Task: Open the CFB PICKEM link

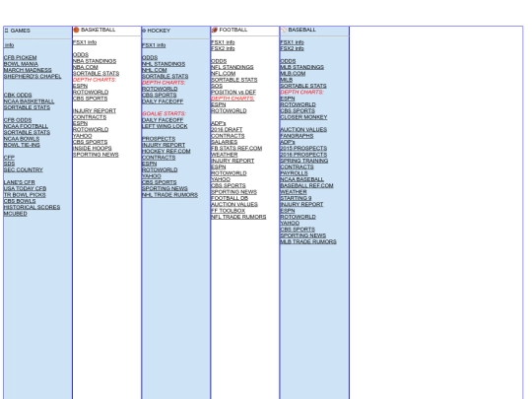Action: (20, 58)
